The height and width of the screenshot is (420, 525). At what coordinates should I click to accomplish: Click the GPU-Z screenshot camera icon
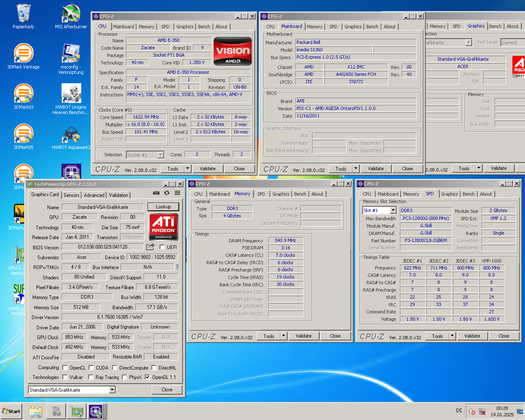coord(156,193)
